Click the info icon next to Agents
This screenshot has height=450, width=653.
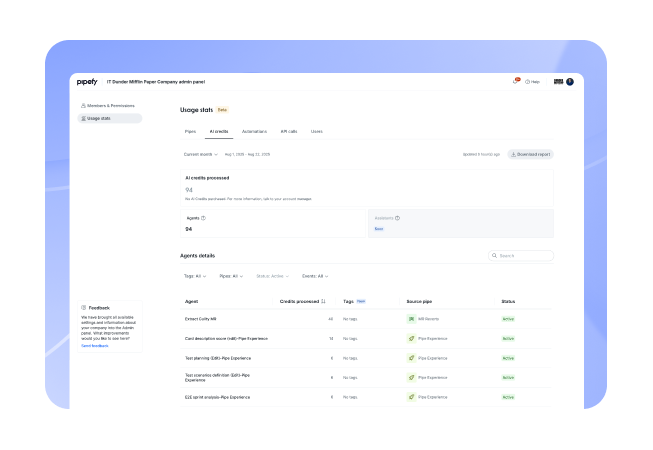click(x=203, y=218)
